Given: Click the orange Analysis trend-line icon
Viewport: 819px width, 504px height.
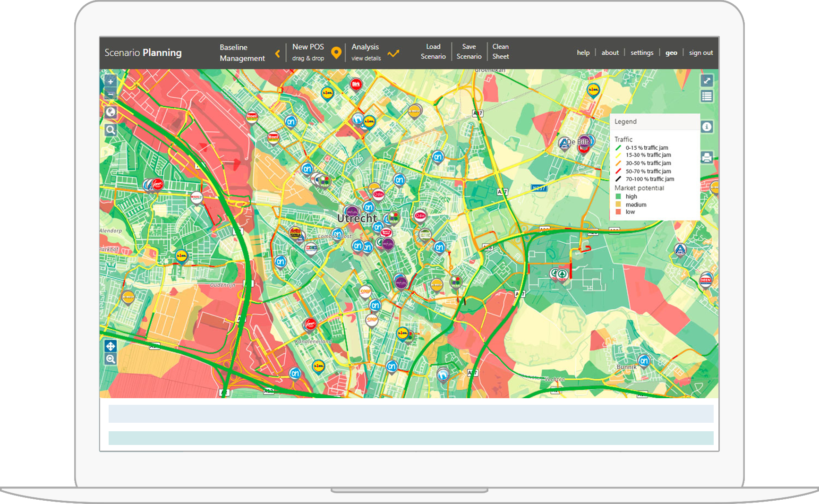Looking at the screenshot, I should click(x=393, y=53).
